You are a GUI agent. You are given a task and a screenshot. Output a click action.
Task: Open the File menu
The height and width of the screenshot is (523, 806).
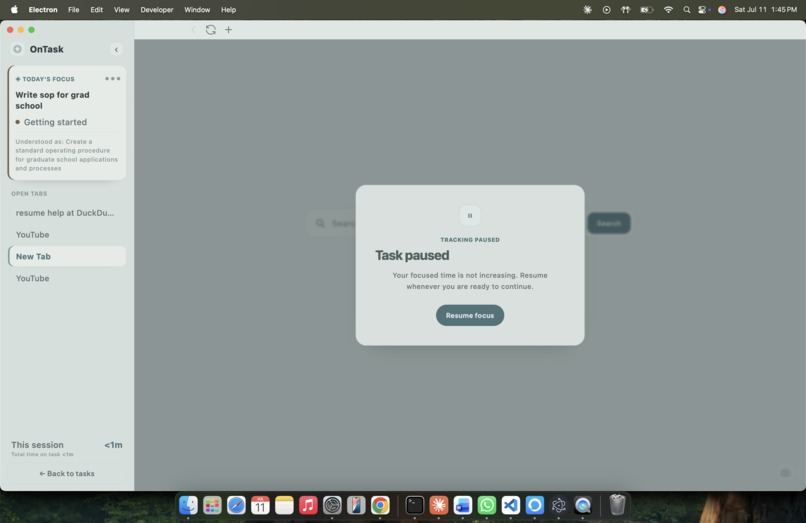click(x=74, y=10)
